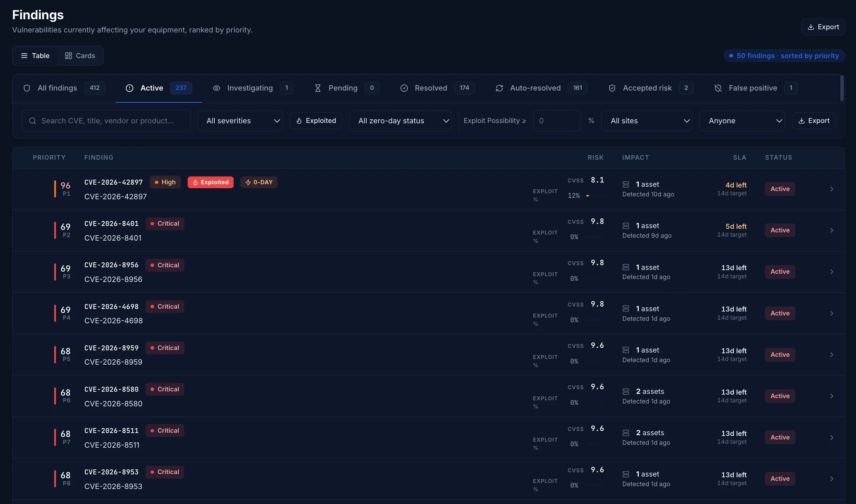Click the exploit percent bar for CVE-2026-42897
The image size is (856, 504).
(595, 196)
